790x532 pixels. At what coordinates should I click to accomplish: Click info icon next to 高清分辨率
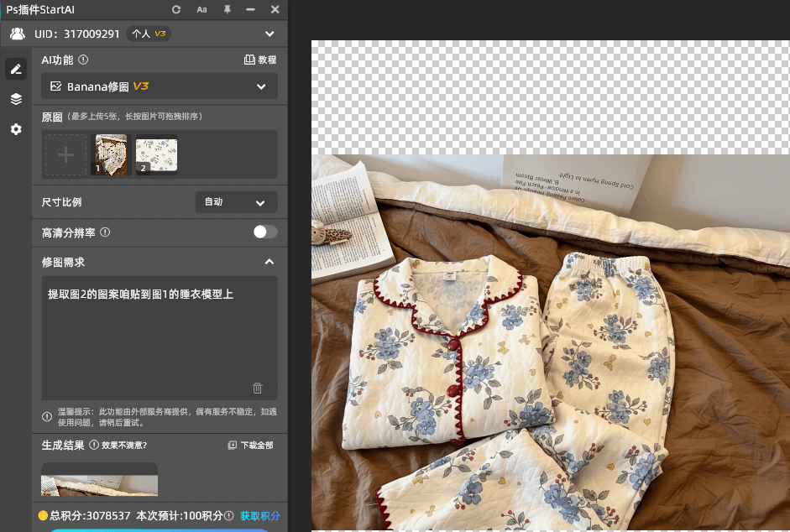(x=105, y=232)
